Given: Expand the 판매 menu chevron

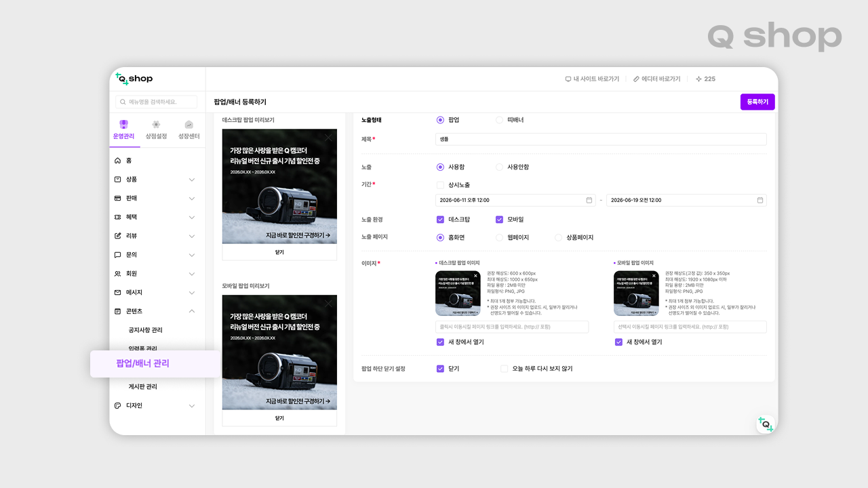Looking at the screenshot, I should tap(192, 199).
